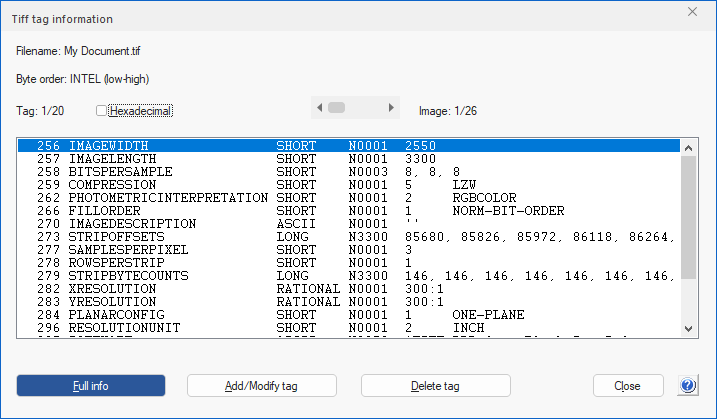Select the 266 FILLORDER tag row
Screen dimensions: 717x419
click(349, 211)
